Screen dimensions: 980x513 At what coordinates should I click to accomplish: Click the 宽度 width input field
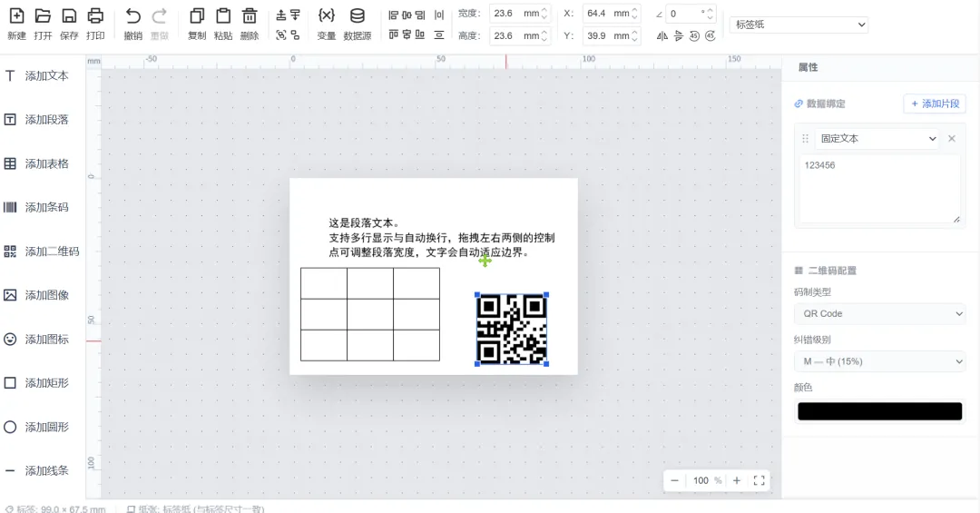[519, 13]
